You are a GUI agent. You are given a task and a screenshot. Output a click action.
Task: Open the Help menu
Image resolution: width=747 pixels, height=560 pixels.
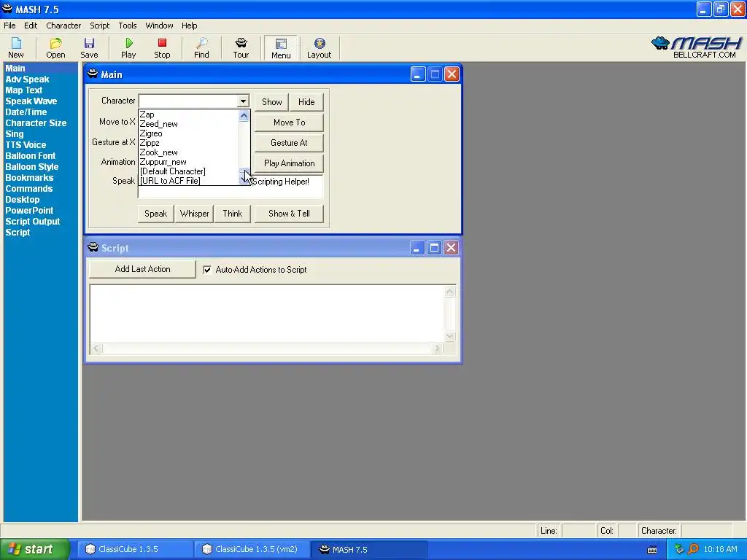tap(189, 26)
